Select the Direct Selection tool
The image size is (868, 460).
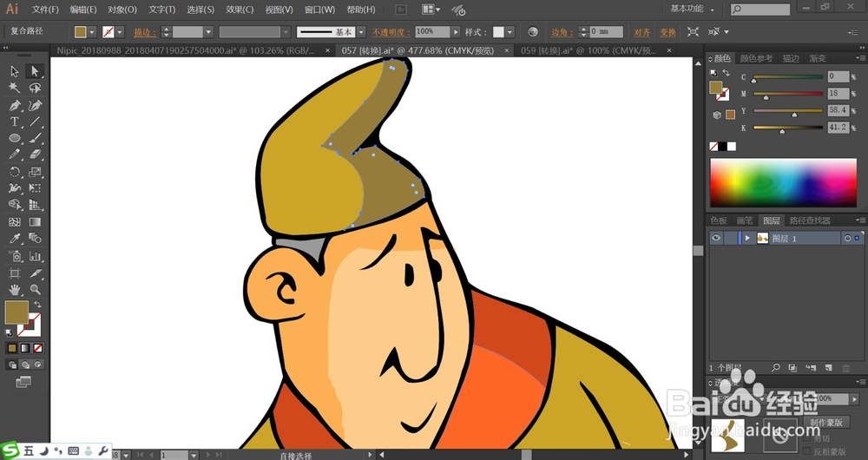(x=35, y=71)
